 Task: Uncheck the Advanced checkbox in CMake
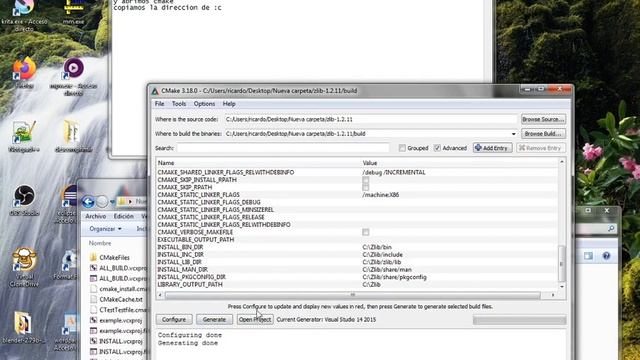coord(437,148)
